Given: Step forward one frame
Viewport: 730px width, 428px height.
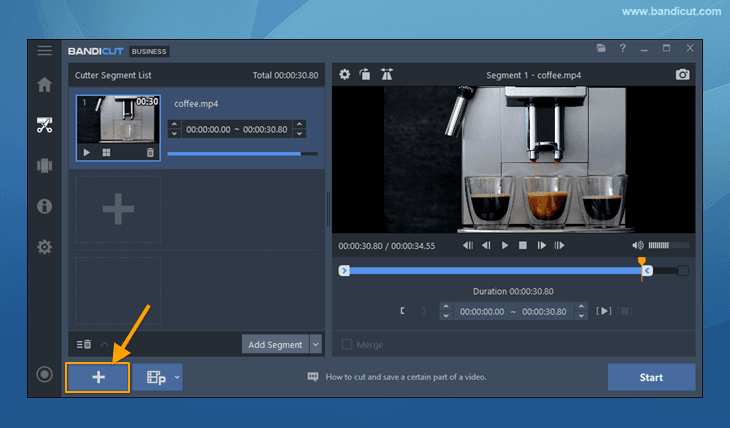Looking at the screenshot, I should (x=541, y=245).
